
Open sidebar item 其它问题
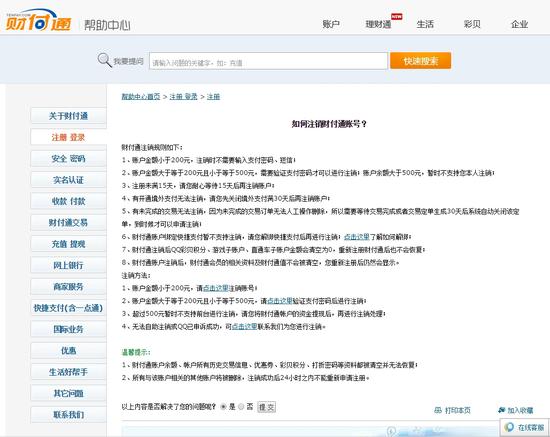pyautogui.click(x=68, y=393)
